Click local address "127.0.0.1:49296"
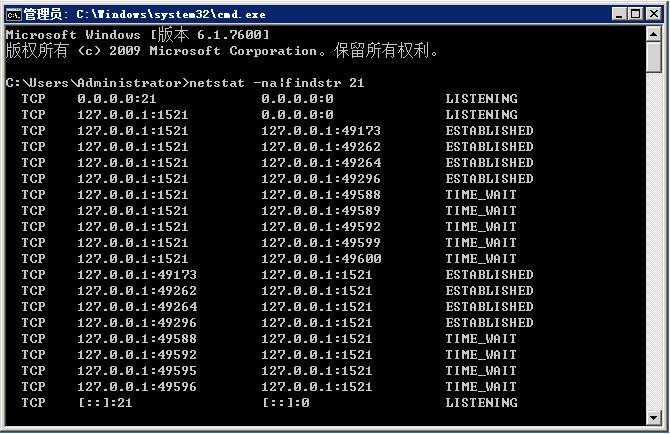This screenshot has width=670, height=434. [x=137, y=323]
